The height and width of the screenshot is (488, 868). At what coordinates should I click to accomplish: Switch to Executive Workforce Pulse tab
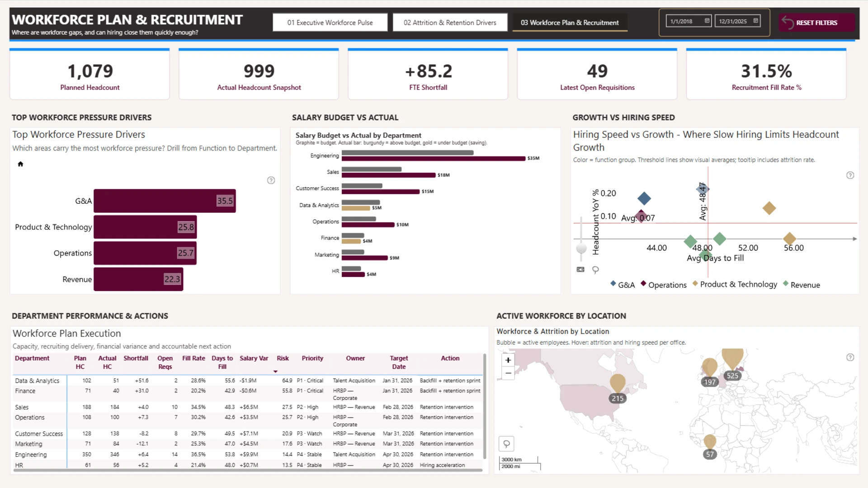[x=330, y=23]
